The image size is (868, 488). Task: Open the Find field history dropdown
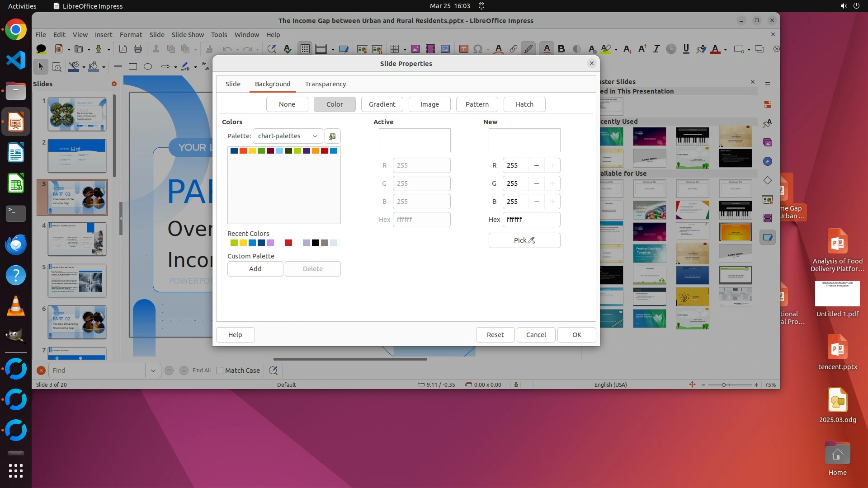(x=153, y=371)
